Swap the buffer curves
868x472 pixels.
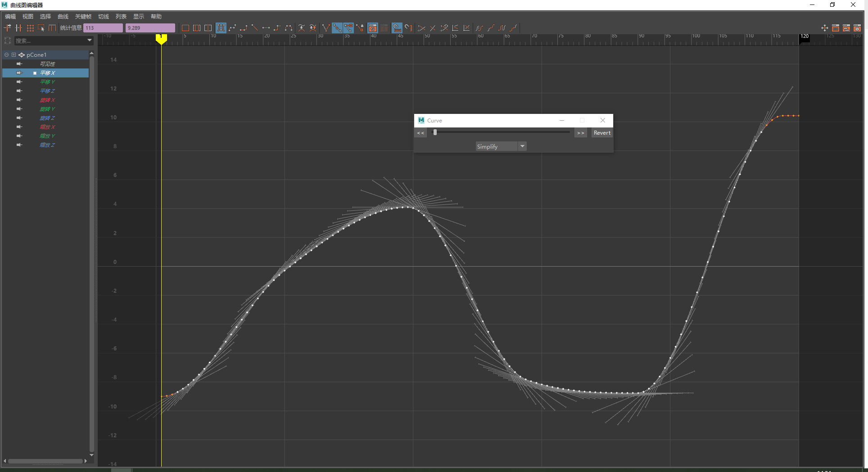(x=312, y=28)
